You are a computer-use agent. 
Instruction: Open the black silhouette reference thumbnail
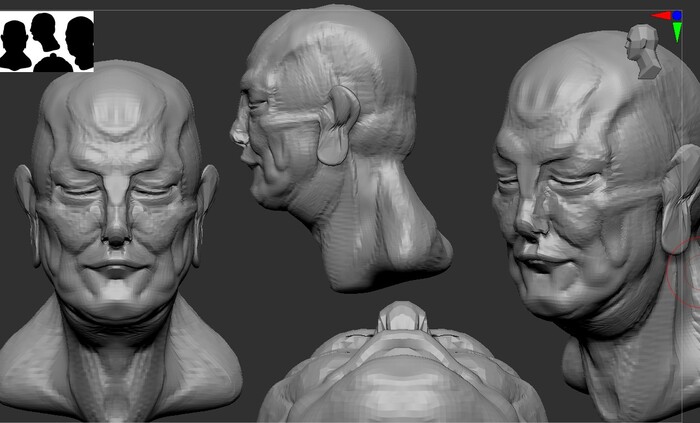pos(47,41)
